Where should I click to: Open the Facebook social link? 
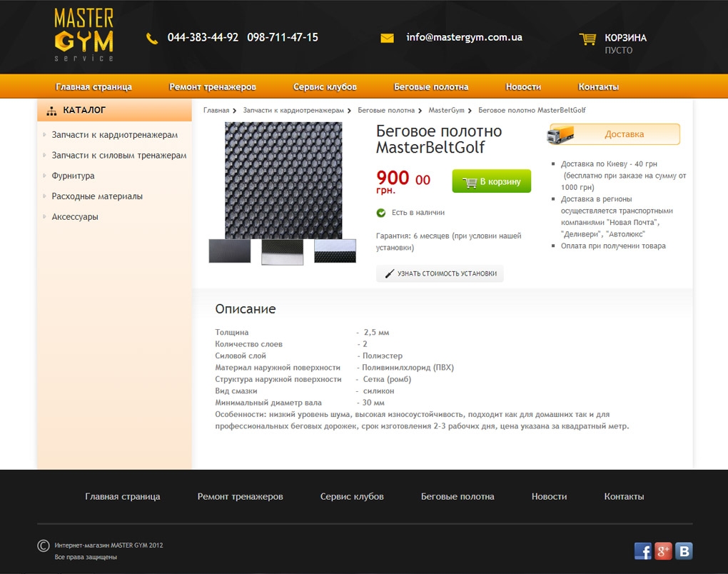[x=643, y=550]
